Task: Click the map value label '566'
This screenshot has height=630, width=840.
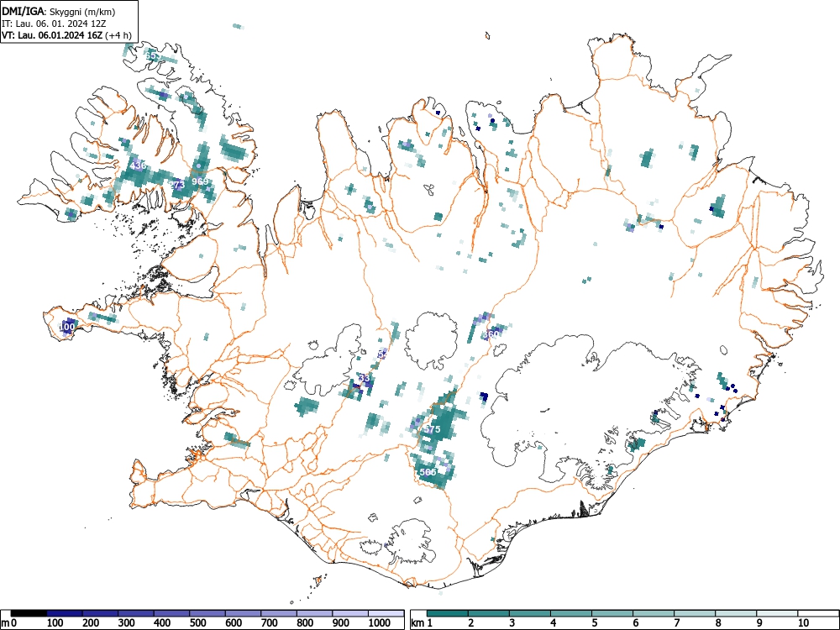Action: pos(428,472)
